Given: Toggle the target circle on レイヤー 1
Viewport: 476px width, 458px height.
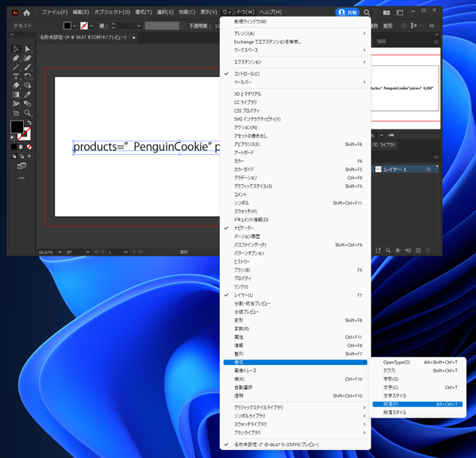Looking at the screenshot, I should point(428,169).
